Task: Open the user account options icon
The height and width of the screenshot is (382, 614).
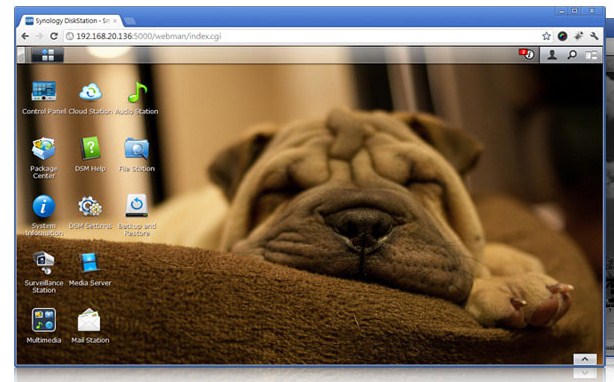Action: 552,55
